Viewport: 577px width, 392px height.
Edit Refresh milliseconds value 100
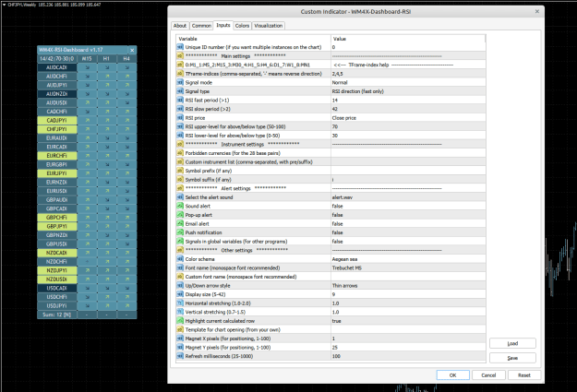408,356
